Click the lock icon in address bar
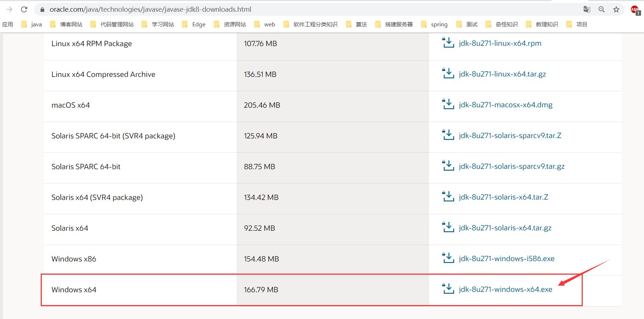This screenshot has width=644, height=319. pos(42,10)
